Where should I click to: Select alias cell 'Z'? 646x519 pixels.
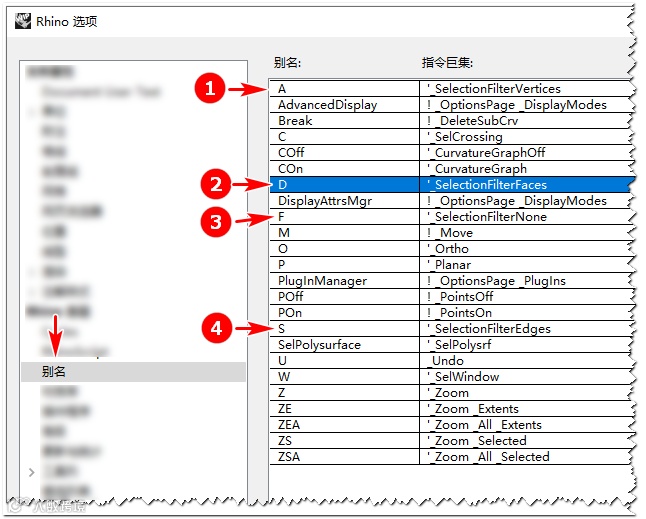point(344,393)
